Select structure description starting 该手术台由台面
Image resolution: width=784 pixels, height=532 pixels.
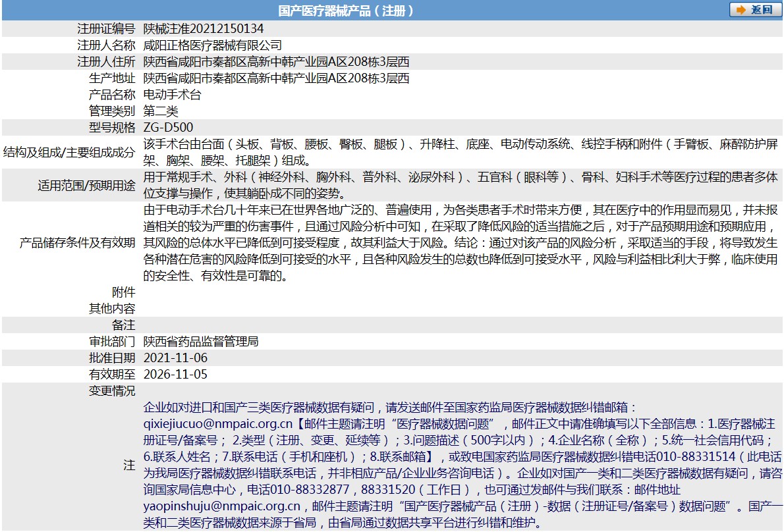(461, 152)
